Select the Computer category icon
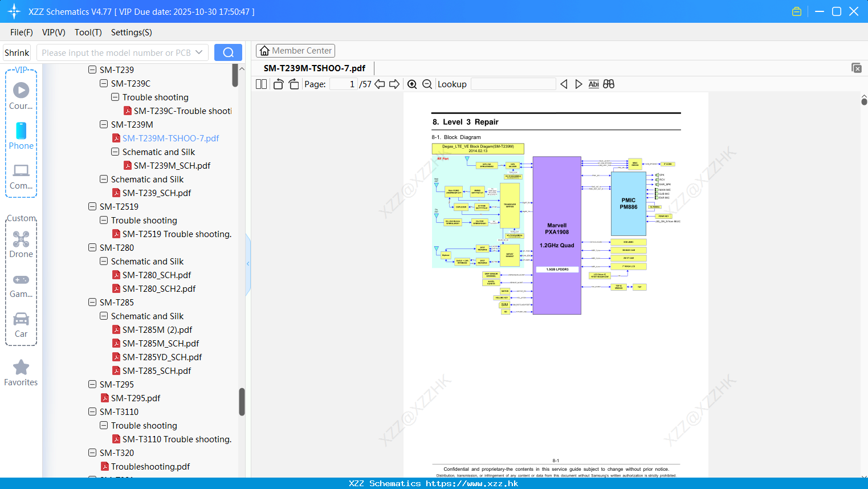Image resolution: width=868 pixels, height=489 pixels. tap(21, 177)
